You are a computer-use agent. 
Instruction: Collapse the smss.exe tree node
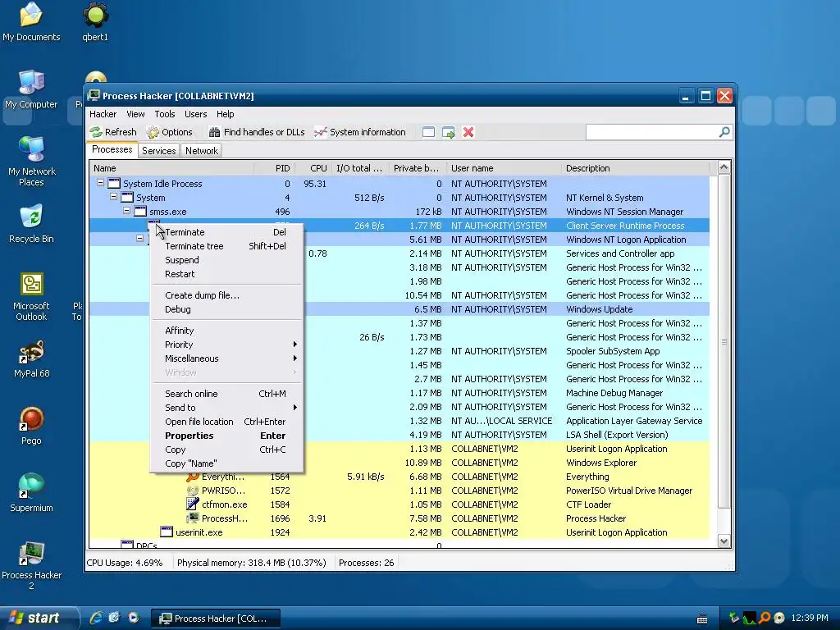[127, 211]
